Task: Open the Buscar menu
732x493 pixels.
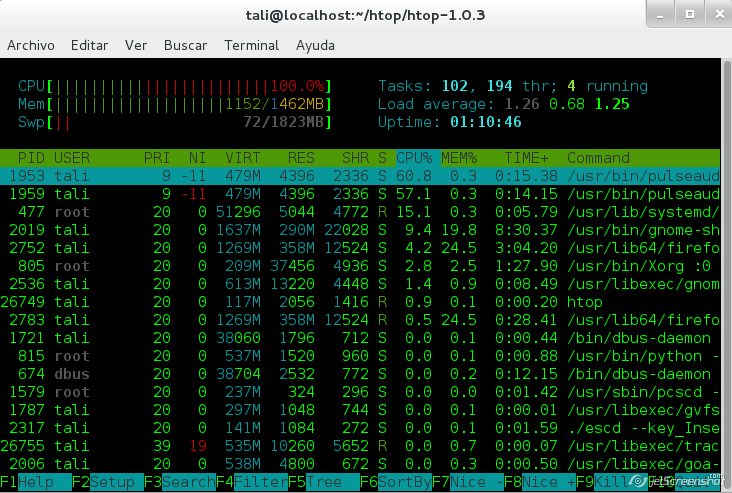Action: coord(185,45)
